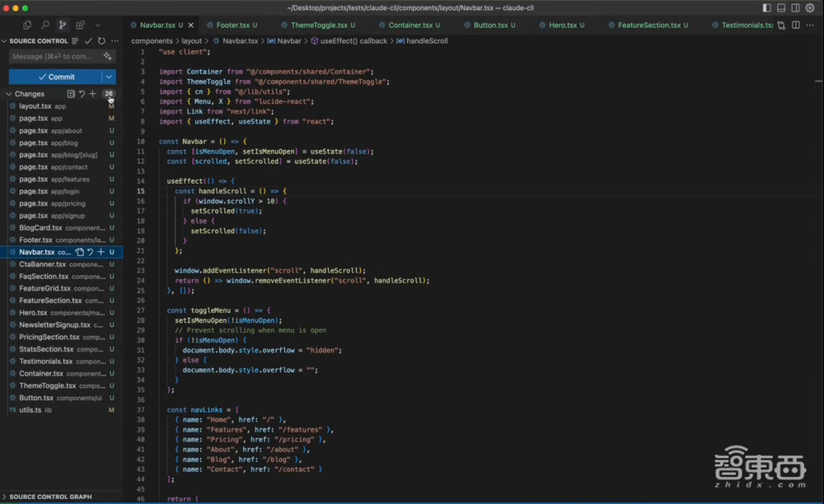Open the Explorer view icon

pos(27,26)
